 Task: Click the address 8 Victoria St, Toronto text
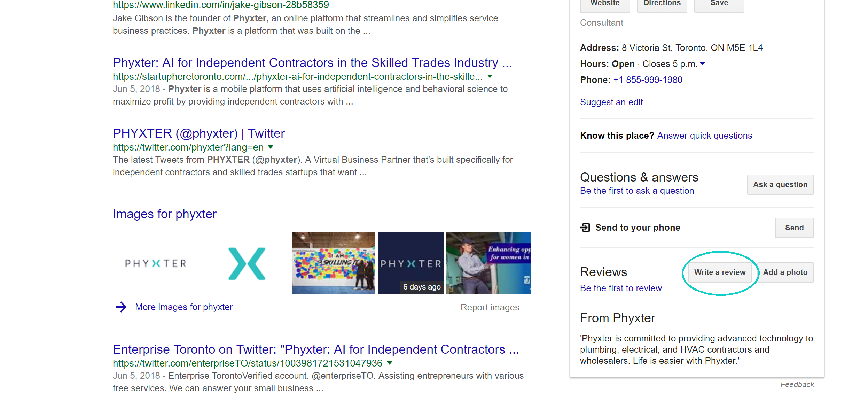[692, 48]
